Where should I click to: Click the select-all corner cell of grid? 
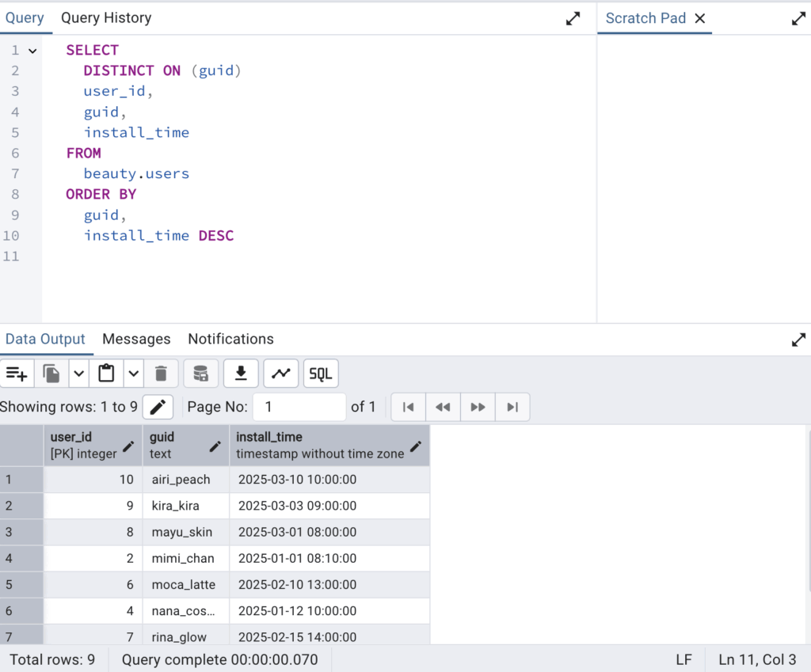tap(21, 445)
